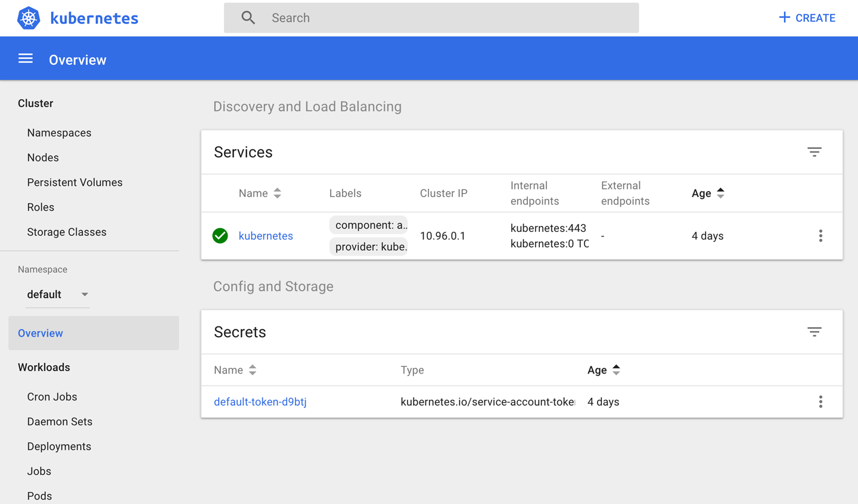This screenshot has width=858, height=504.
Task: Select Namespaces in the Cluster sidebar
Action: coord(59,133)
